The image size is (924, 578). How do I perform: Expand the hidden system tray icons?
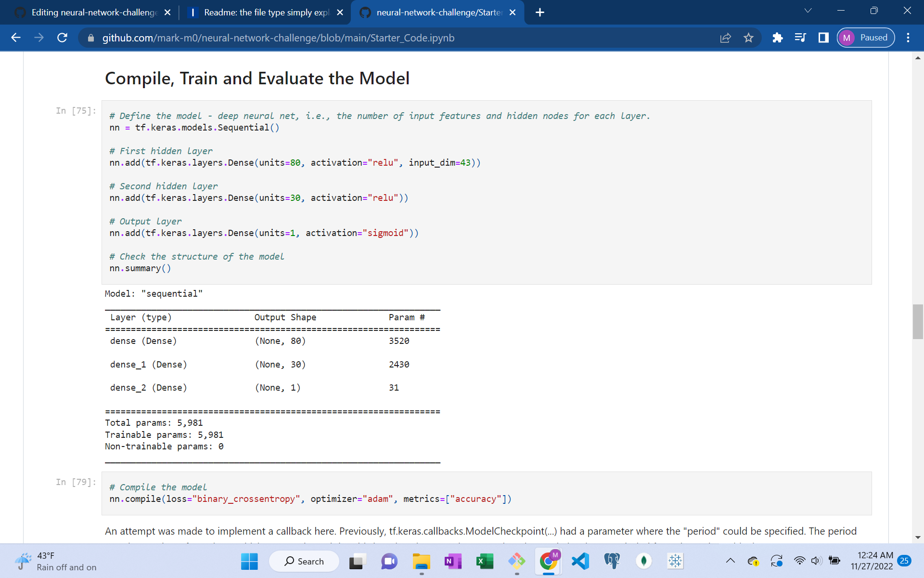coord(730,561)
